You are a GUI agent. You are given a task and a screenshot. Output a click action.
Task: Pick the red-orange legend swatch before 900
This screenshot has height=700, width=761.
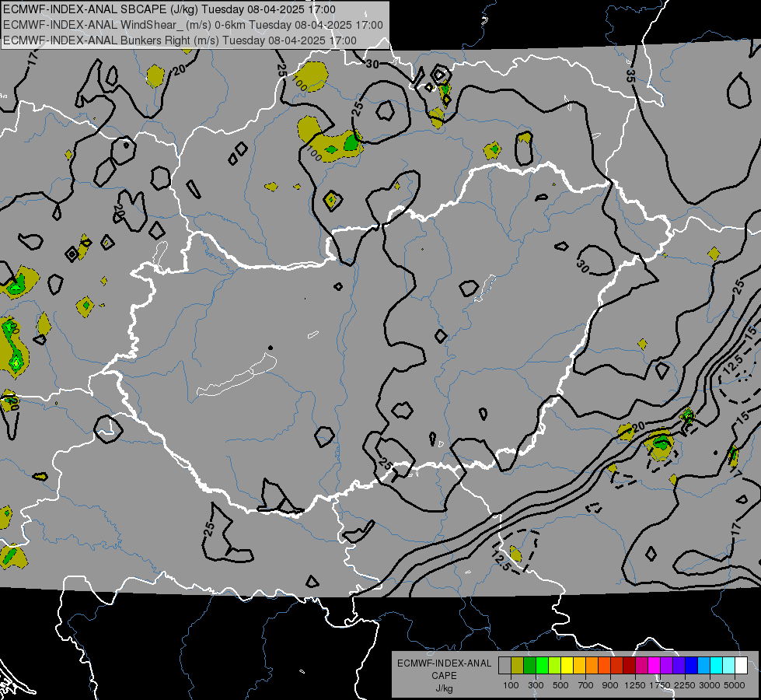[604, 666]
